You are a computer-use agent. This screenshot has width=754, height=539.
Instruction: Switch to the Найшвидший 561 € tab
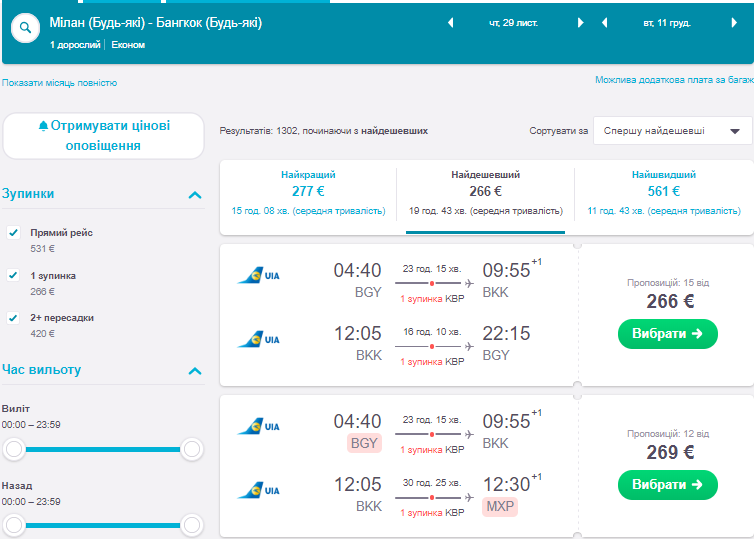(x=664, y=191)
